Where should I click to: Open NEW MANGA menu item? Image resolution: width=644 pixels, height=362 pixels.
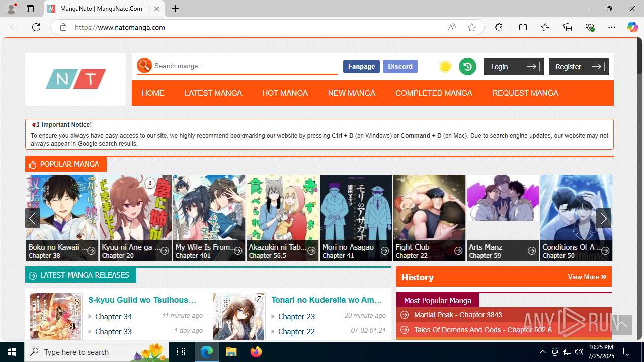coord(352,93)
